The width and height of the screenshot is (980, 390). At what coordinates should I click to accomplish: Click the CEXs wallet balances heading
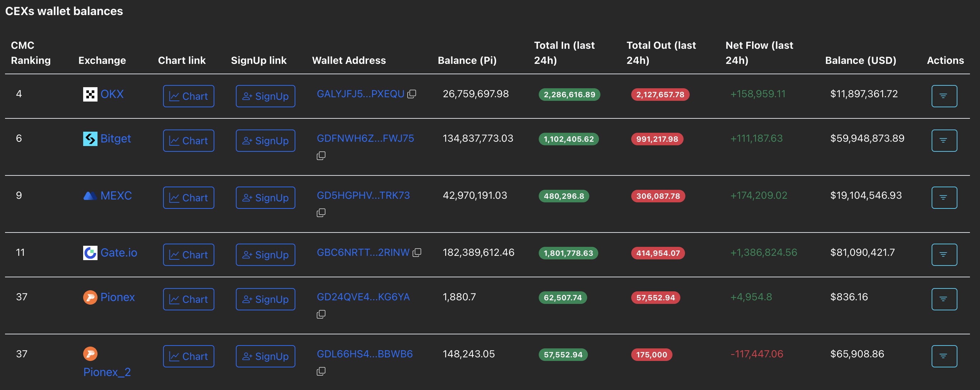pyautogui.click(x=64, y=11)
